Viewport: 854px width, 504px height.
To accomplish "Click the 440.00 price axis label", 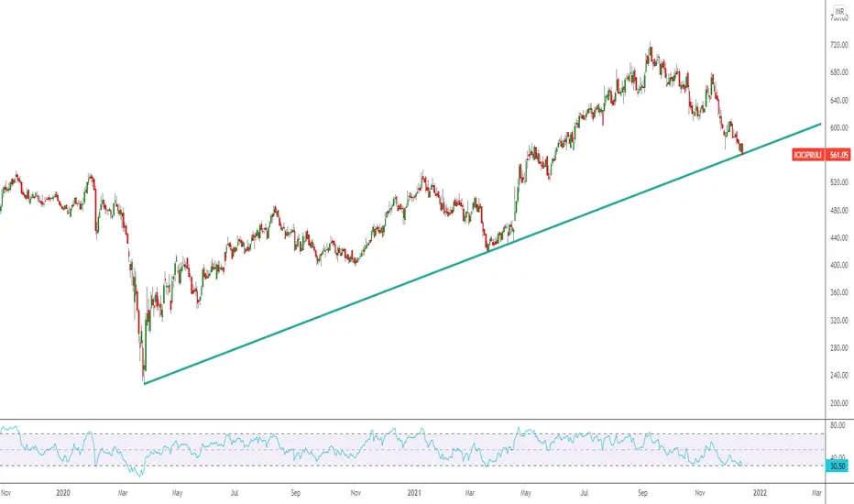I will tap(838, 238).
